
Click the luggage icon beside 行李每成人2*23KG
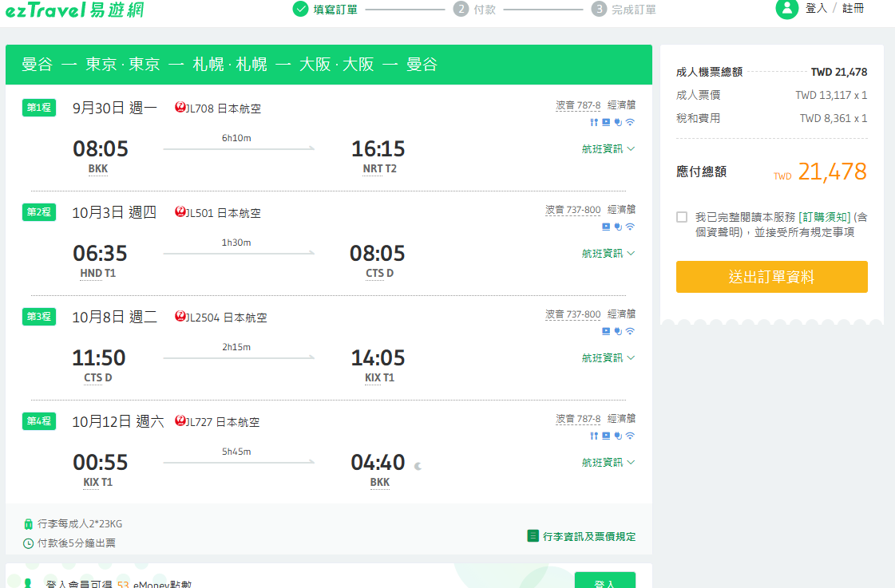tap(28, 523)
